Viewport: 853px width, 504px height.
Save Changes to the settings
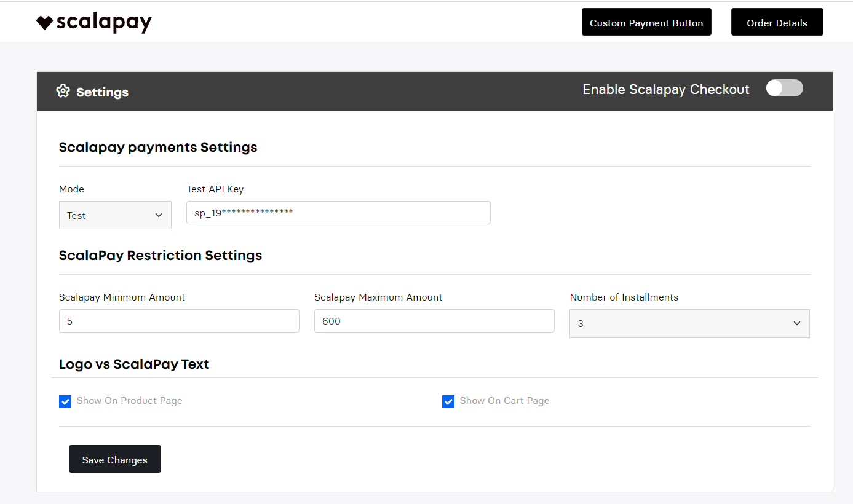(x=115, y=459)
